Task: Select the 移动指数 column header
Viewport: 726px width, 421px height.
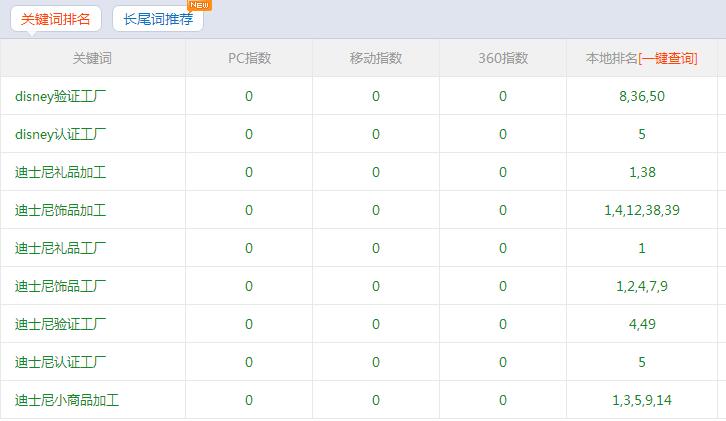Action: pos(376,58)
